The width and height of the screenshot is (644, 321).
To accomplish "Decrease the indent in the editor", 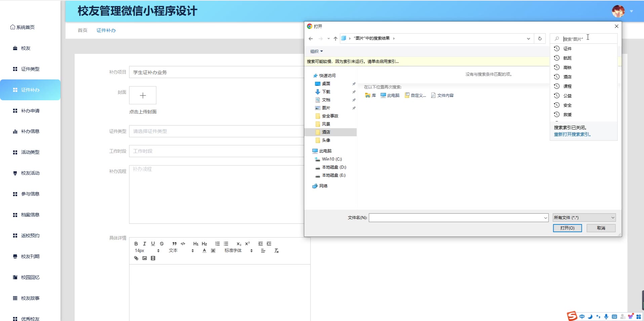I will coord(260,244).
